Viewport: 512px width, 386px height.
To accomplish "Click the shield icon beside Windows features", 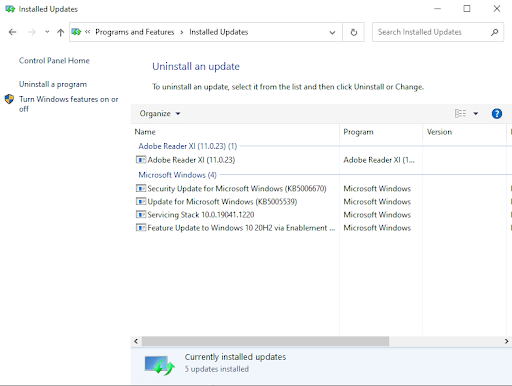I will tap(9, 99).
